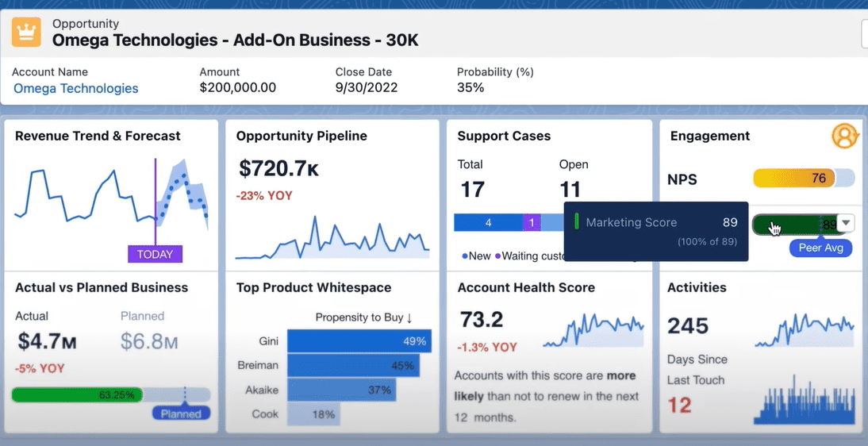This screenshot has width=868, height=446.
Task: Open the Omega Technologies account link
Action: point(76,88)
